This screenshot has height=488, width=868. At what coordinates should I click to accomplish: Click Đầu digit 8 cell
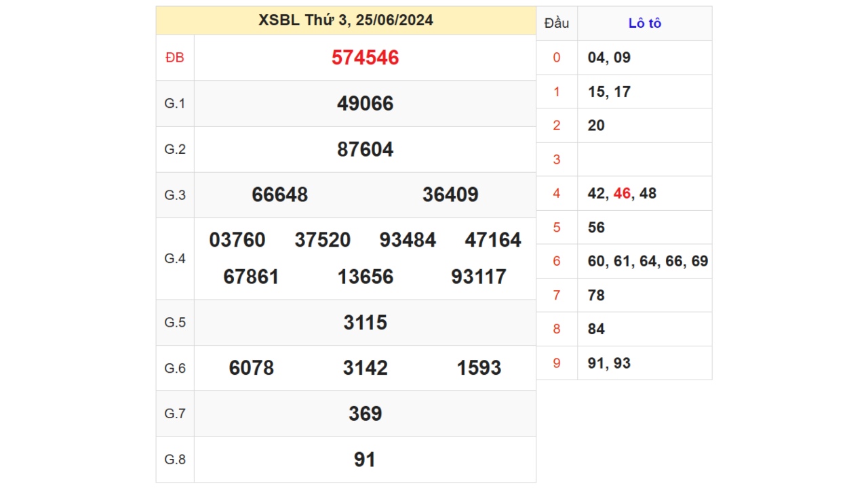coord(557,329)
